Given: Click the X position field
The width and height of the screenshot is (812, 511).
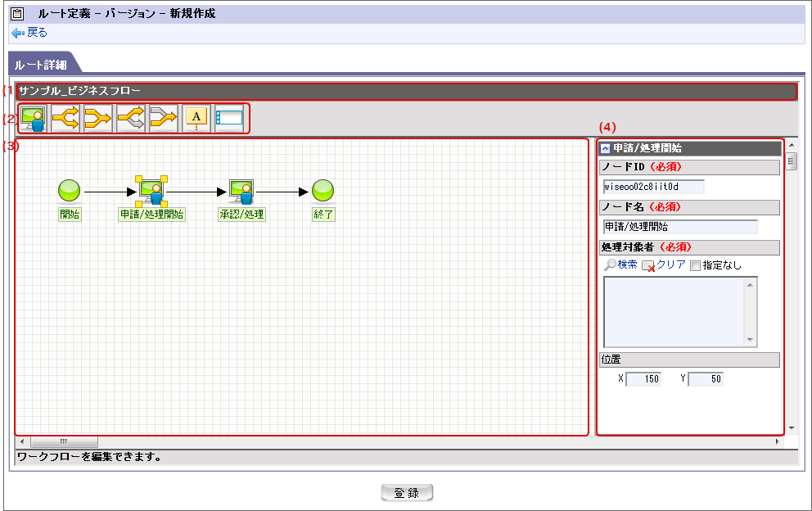Looking at the screenshot, I should point(643,379).
